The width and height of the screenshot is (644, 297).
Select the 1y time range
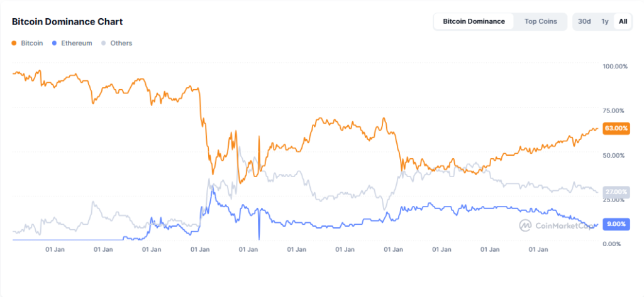[x=604, y=21]
